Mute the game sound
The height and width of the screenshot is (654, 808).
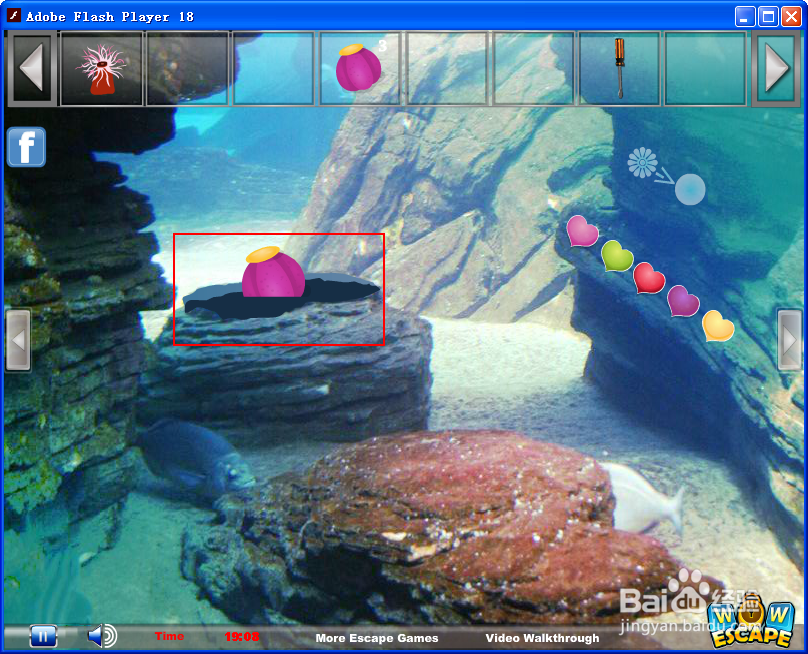[x=102, y=636]
